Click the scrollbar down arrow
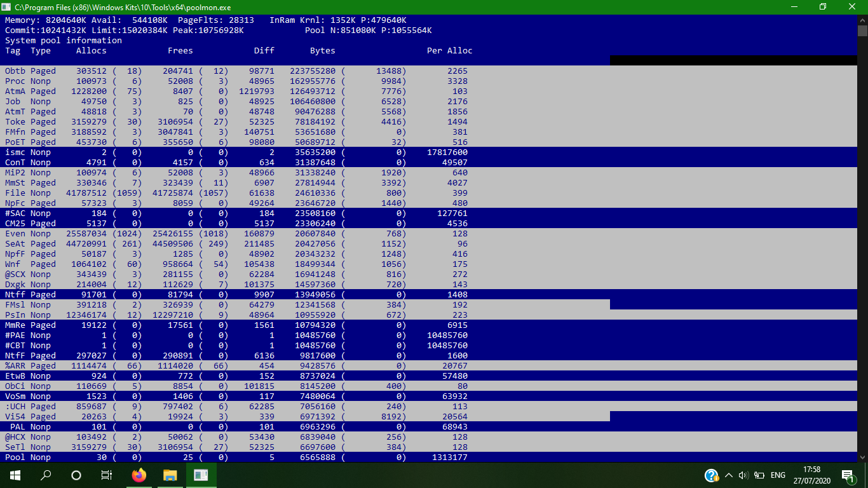The width and height of the screenshot is (868, 488). click(862, 457)
